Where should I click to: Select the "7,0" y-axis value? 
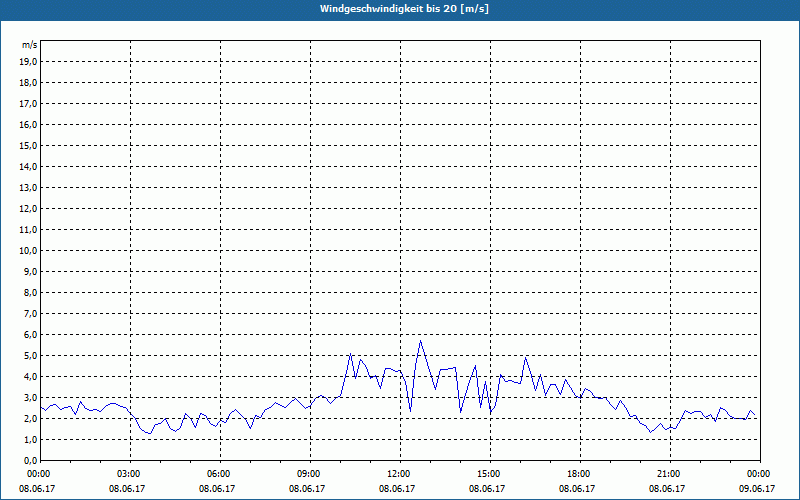(x=31, y=313)
